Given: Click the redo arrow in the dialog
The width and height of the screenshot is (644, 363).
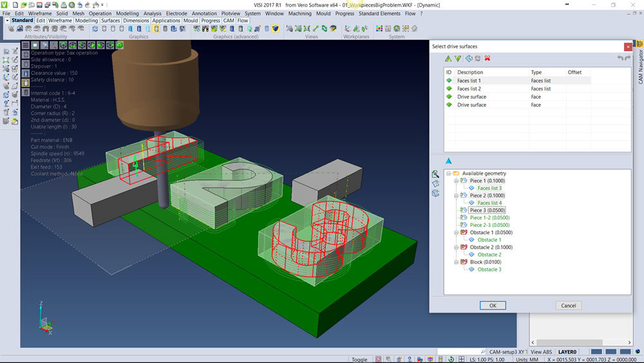Looking at the screenshot, I should [627, 59].
